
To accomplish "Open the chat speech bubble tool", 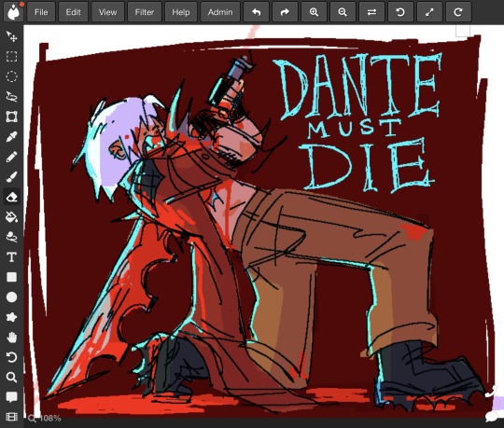I will pyautogui.click(x=11, y=397).
